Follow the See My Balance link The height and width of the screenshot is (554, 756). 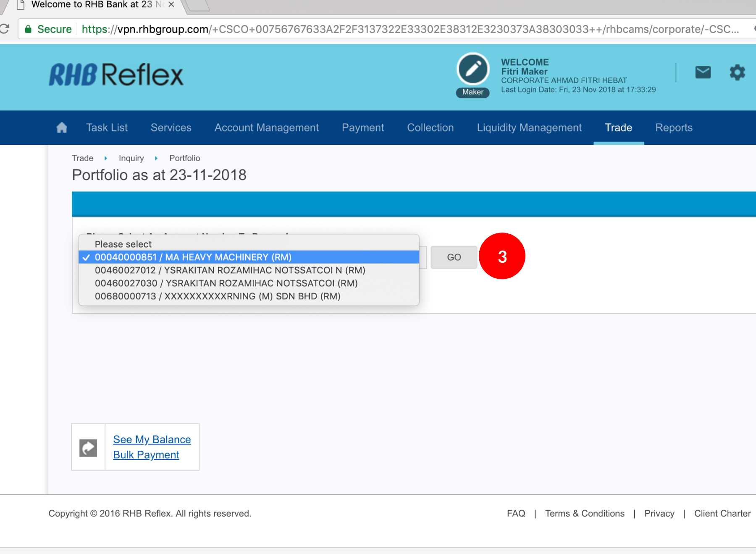click(x=152, y=439)
